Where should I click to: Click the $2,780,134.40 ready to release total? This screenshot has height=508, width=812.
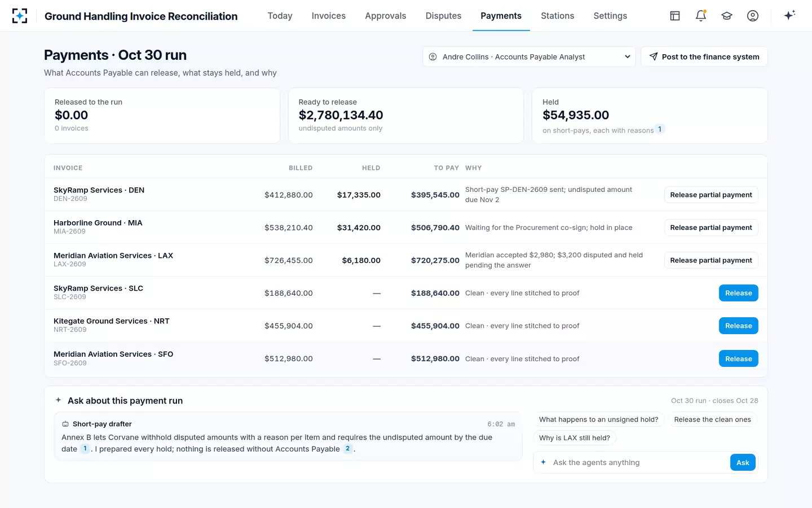click(341, 115)
